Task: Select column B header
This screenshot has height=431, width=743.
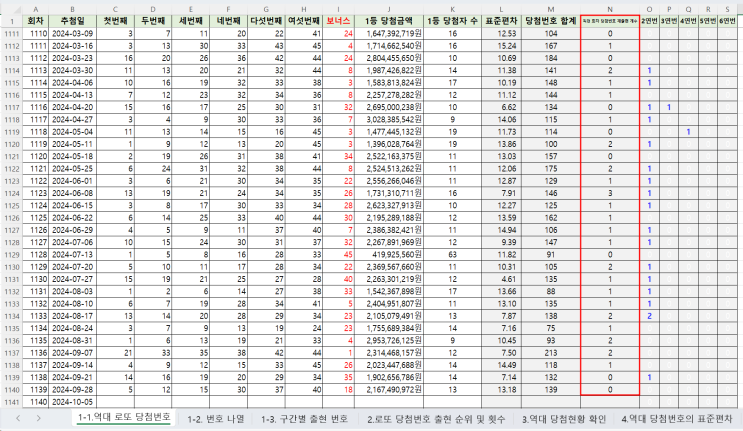Action: point(72,9)
